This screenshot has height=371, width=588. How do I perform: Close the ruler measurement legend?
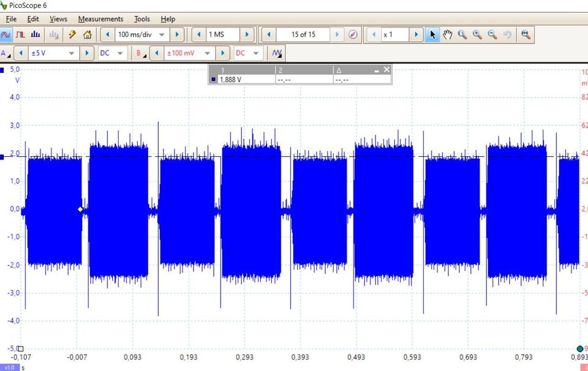click(x=386, y=70)
